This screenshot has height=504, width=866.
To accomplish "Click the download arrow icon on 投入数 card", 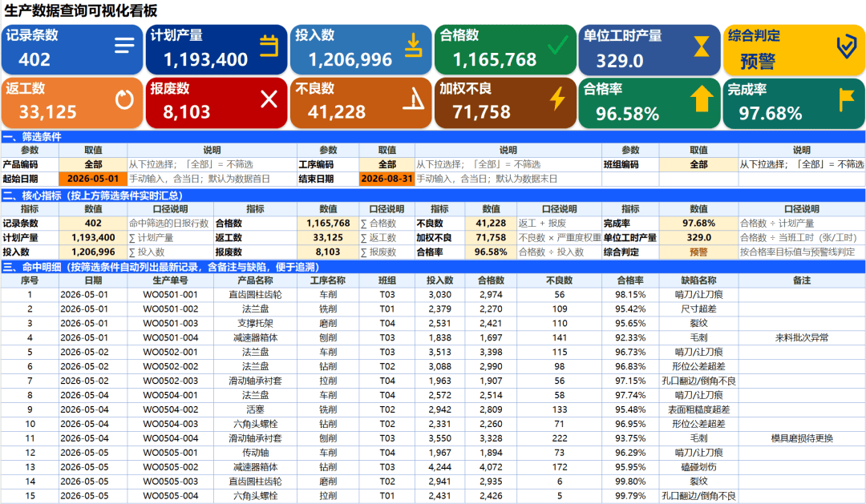I will [413, 45].
